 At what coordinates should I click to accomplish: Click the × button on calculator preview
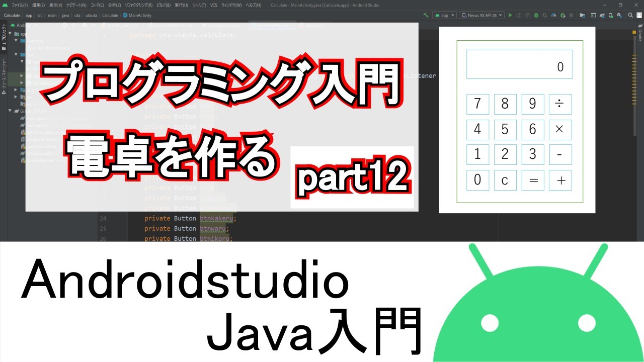[x=559, y=129]
